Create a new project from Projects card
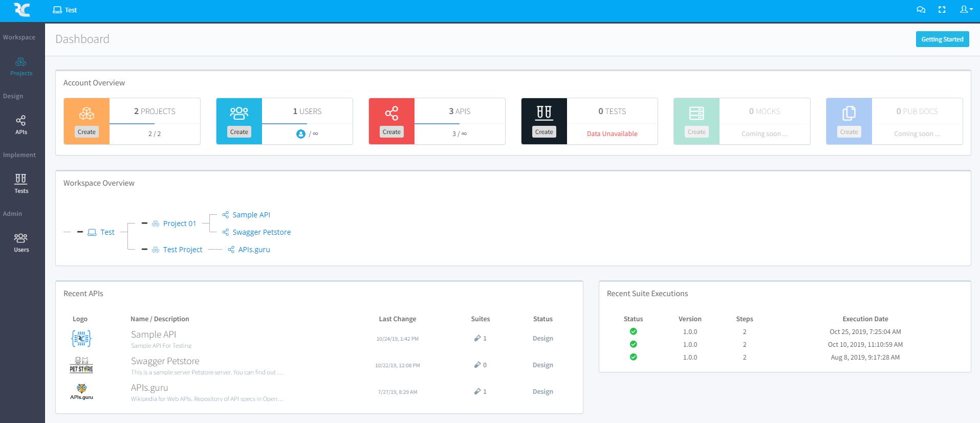 86,132
